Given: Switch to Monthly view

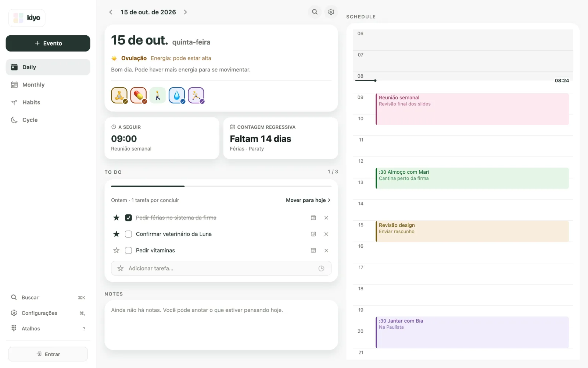Looking at the screenshot, I should pyautogui.click(x=48, y=85).
